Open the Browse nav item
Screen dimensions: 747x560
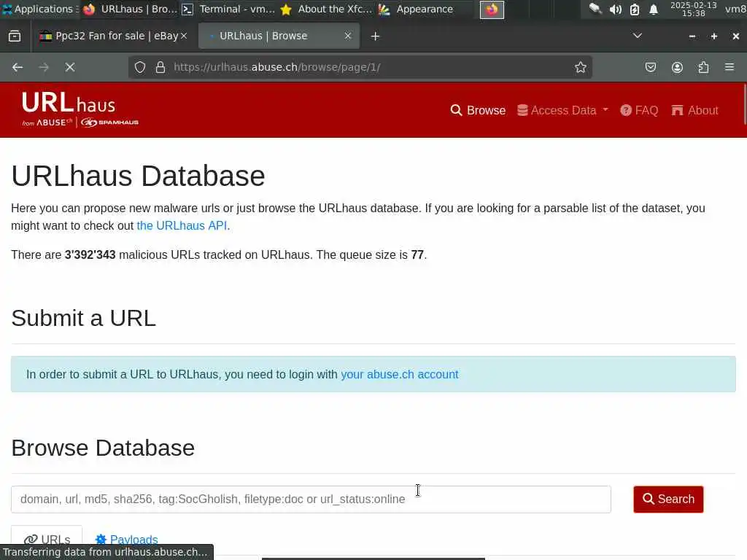(478, 111)
